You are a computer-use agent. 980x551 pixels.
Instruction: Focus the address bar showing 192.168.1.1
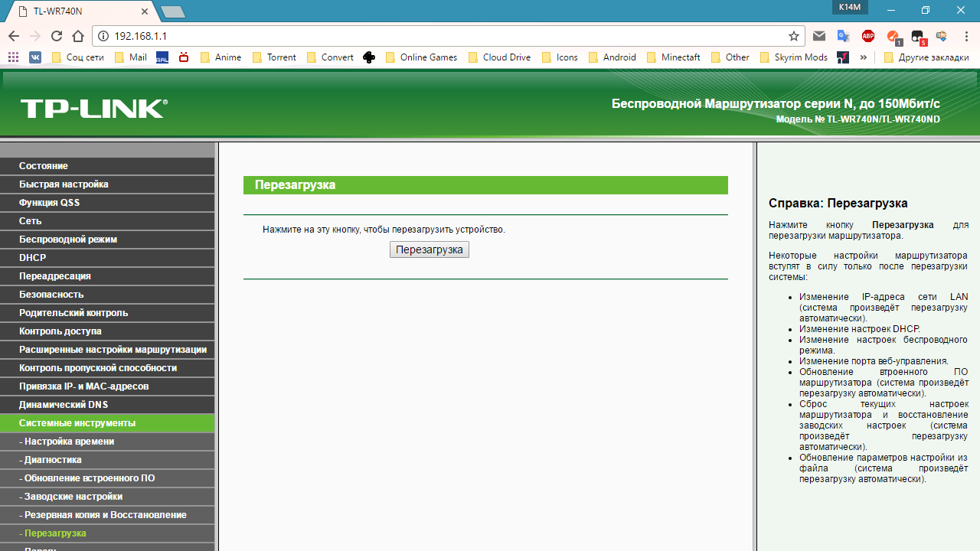point(448,36)
